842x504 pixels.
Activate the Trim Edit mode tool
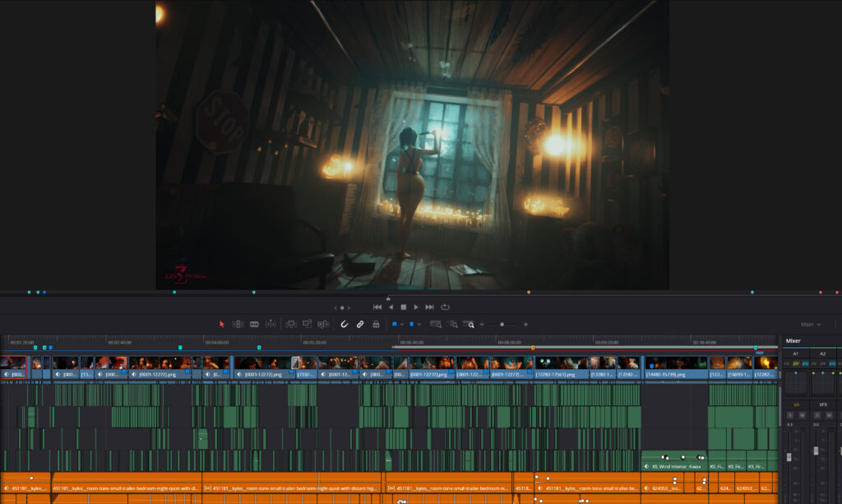(238, 324)
